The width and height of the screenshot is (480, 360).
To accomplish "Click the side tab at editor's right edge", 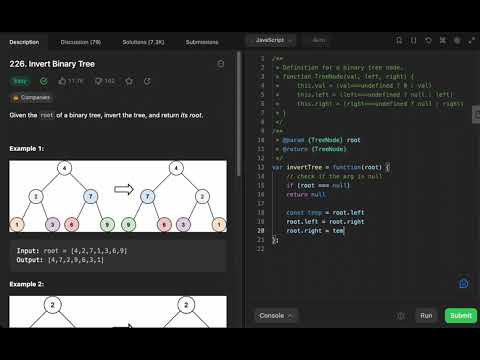I will (x=476, y=115).
